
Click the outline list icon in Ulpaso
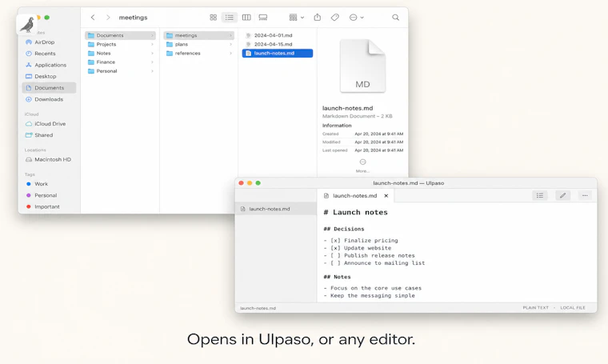(x=540, y=196)
